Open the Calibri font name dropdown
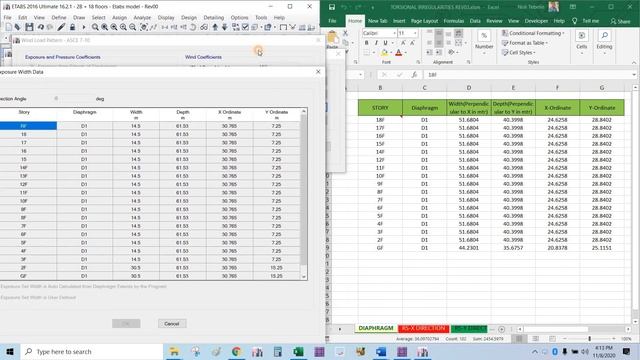The image size is (640, 360). click(394, 33)
